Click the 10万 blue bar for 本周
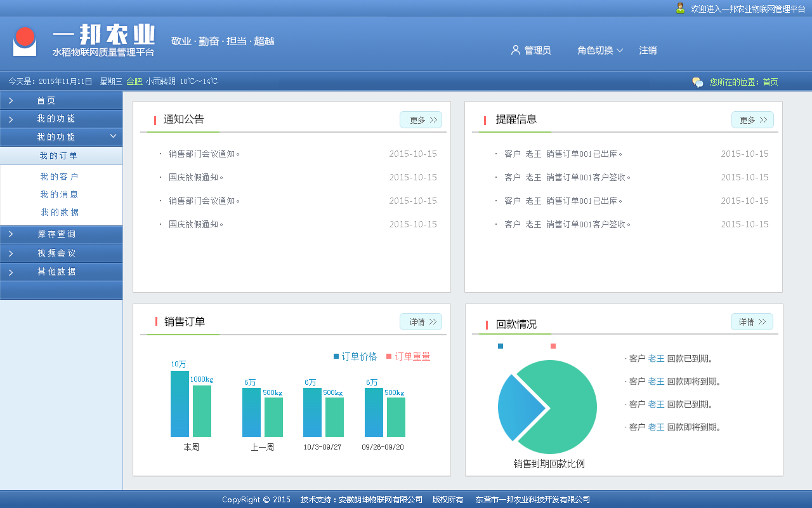812x508 pixels. pyautogui.click(x=180, y=404)
